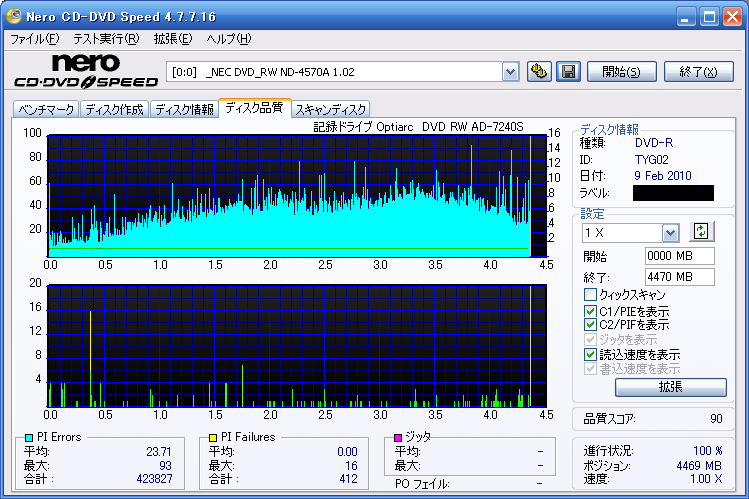Open the ヘルプ(H) menu

click(228, 39)
